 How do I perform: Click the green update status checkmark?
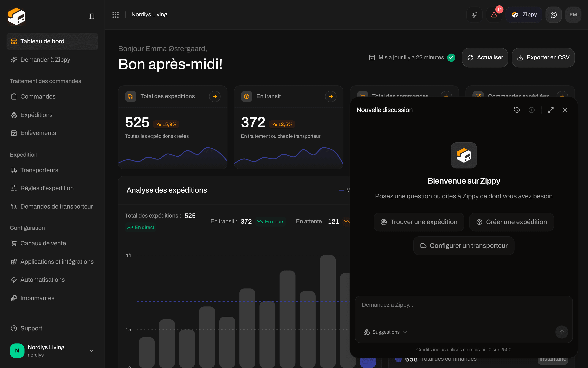click(x=451, y=57)
